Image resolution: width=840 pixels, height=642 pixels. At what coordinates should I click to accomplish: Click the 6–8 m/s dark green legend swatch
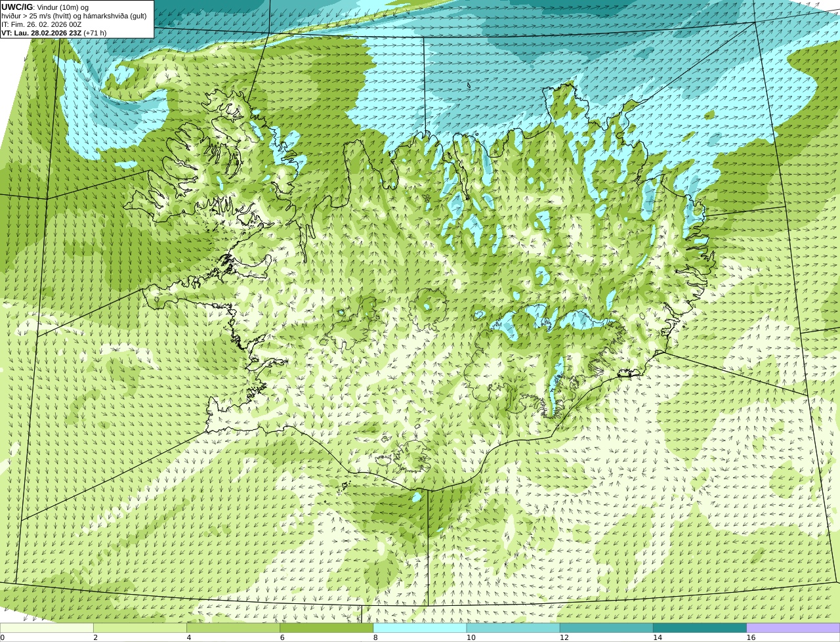[327, 628]
